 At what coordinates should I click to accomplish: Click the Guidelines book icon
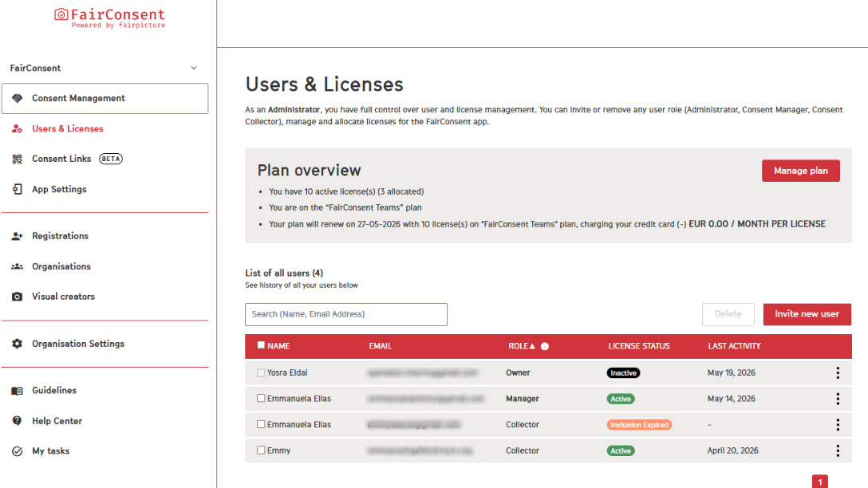point(18,391)
